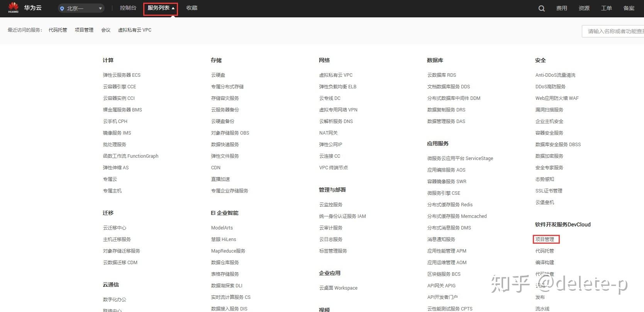Open 云堡垒机
The height and width of the screenshot is (312, 644).
tap(545, 202)
